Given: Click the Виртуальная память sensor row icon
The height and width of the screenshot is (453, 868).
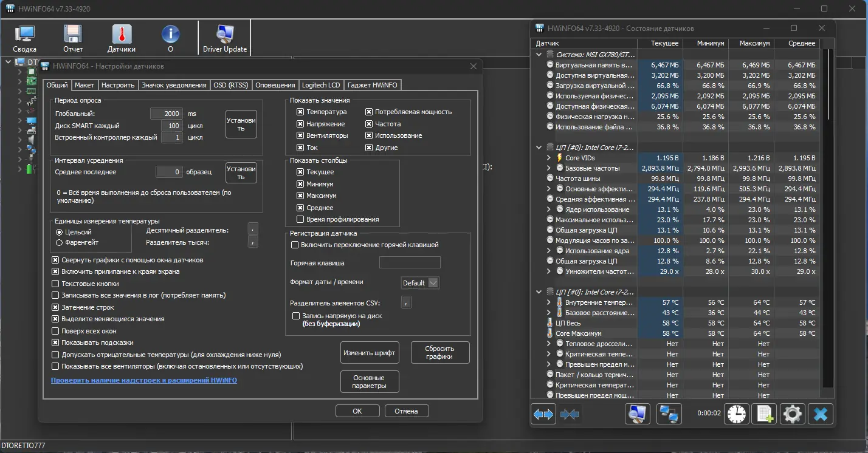Looking at the screenshot, I should (550, 65).
